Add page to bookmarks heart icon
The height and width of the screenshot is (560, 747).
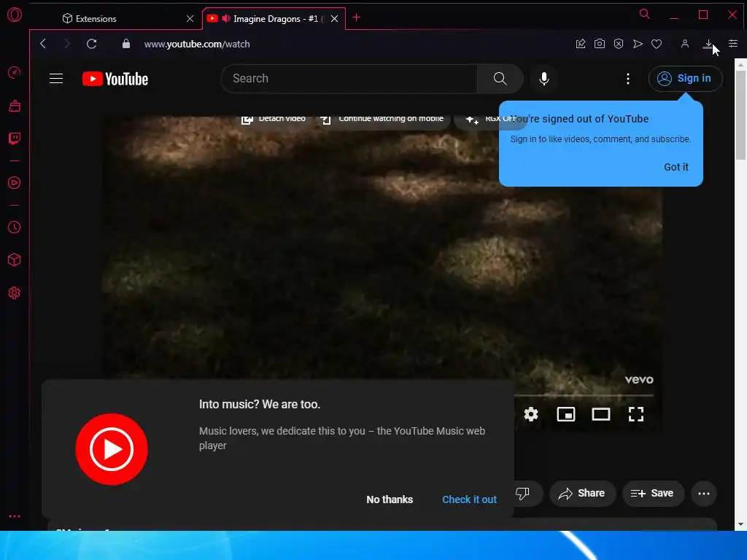point(657,44)
